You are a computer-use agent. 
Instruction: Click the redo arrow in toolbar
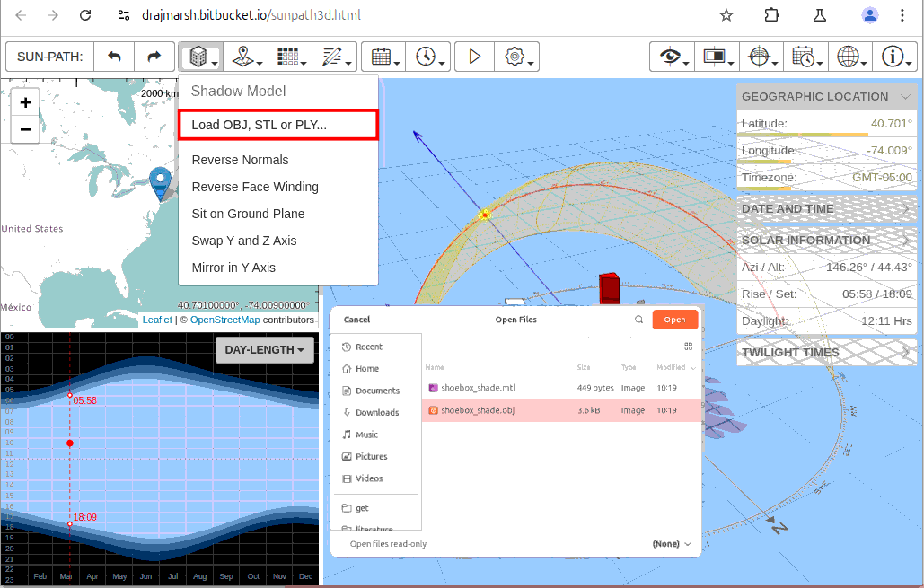click(x=154, y=57)
